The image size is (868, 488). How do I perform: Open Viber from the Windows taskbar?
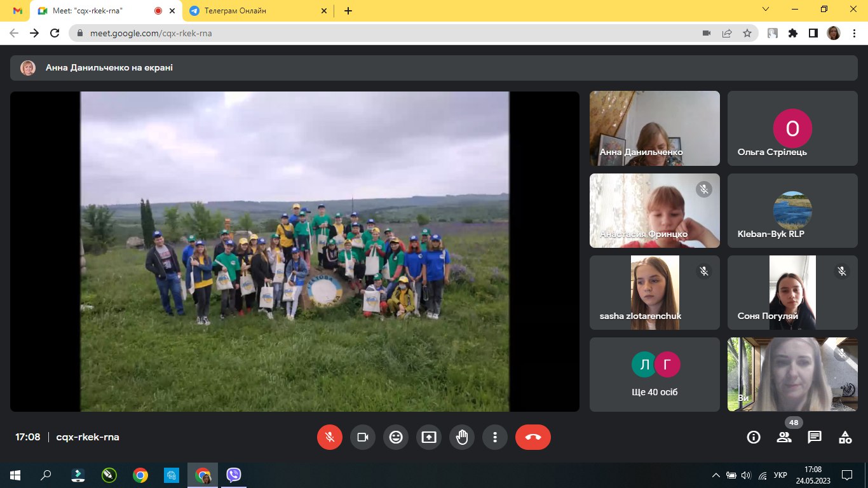(x=234, y=475)
